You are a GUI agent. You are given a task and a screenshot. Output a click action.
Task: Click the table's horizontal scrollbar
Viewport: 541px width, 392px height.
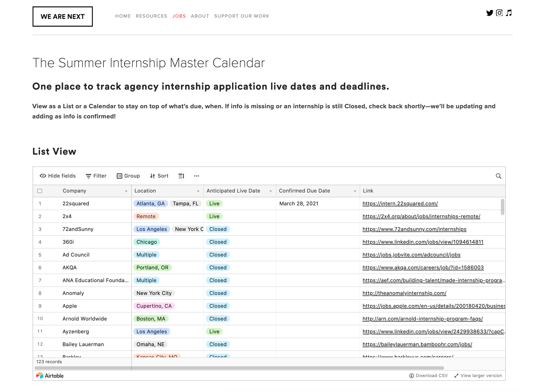pyautogui.click(x=239, y=368)
